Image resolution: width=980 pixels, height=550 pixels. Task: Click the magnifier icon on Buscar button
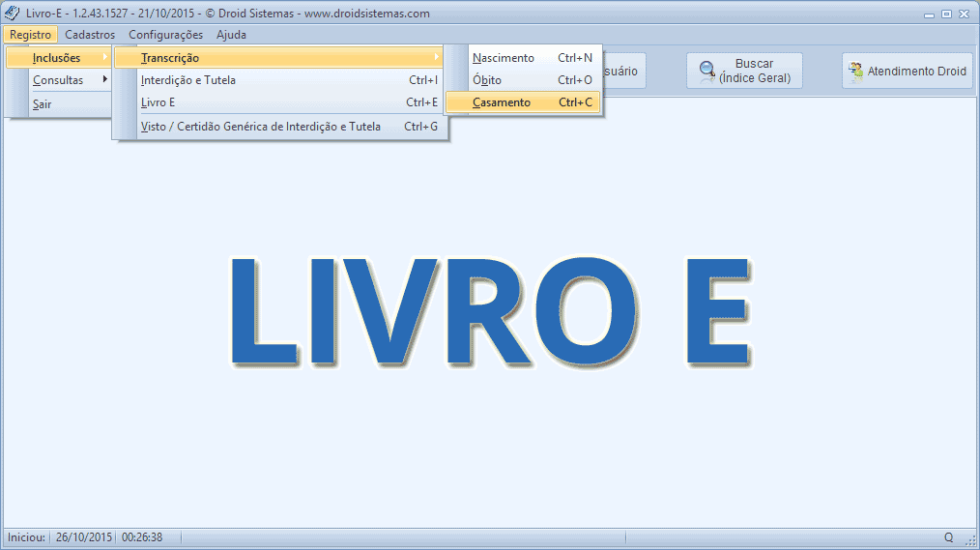coord(706,72)
